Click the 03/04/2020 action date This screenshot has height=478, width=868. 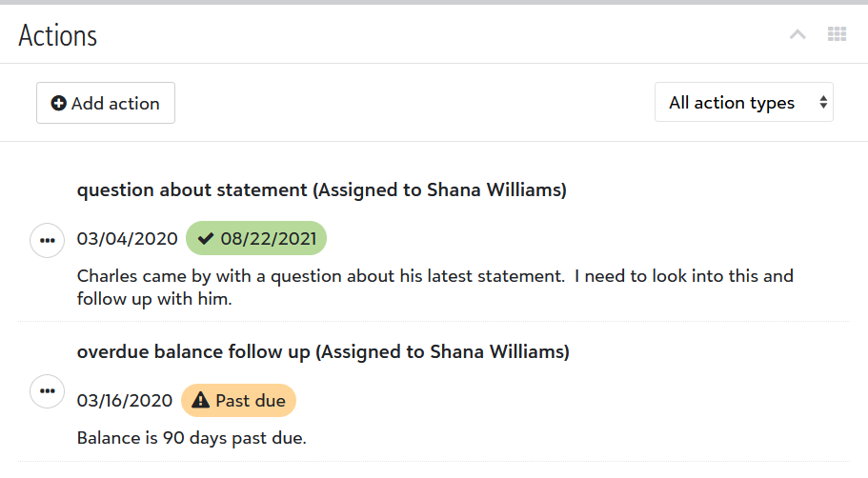[x=127, y=238]
